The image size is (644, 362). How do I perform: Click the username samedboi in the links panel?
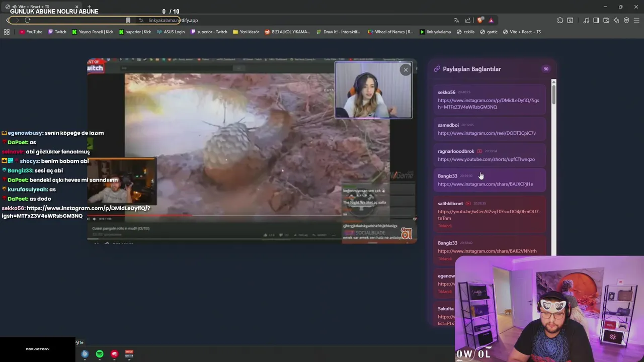click(448, 125)
